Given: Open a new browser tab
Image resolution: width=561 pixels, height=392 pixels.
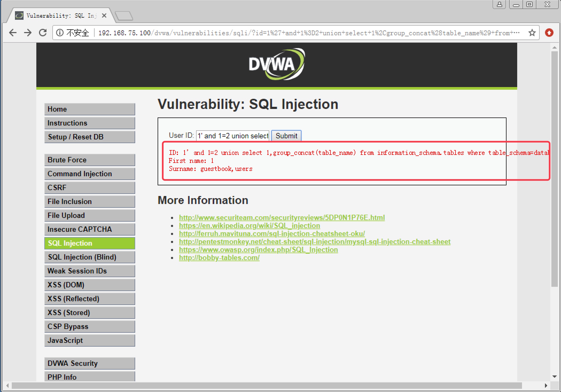Looking at the screenshot, I should pyautogui.click(x=124, y=16).
